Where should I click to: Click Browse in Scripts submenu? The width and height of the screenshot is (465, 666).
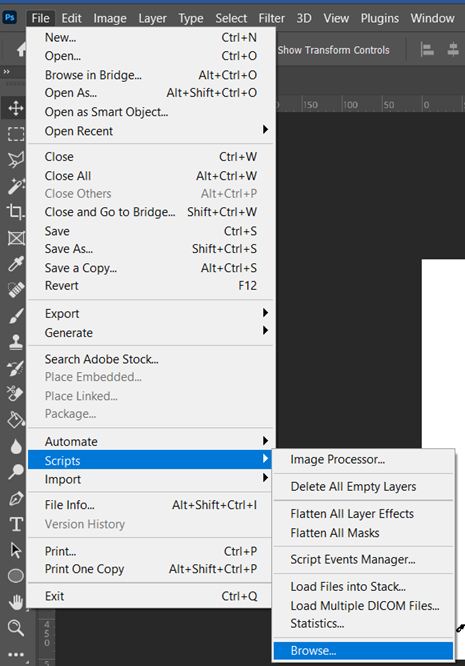pyautogui.click(x=364, y=651)
